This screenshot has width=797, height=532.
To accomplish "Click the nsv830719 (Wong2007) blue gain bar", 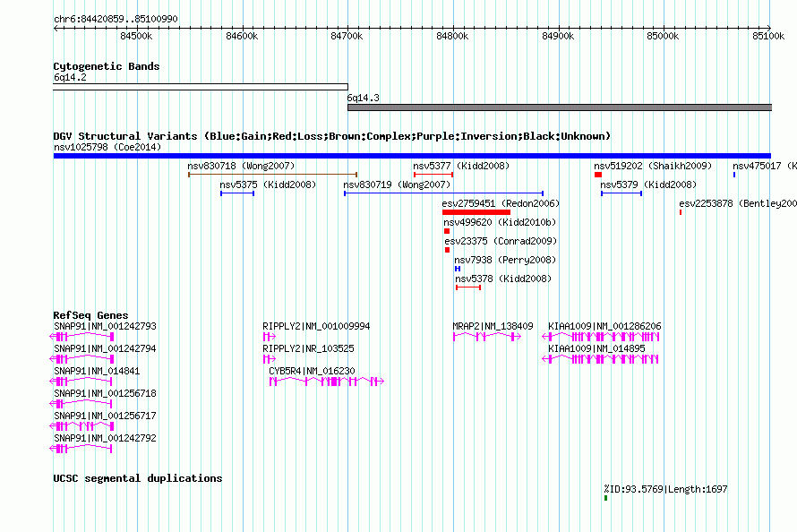I will 444,193.
